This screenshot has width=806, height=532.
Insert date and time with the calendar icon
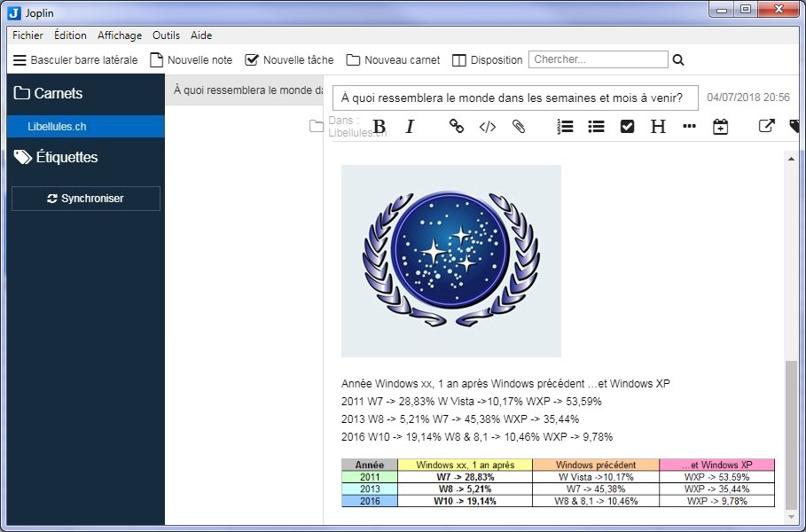[720, 127]
